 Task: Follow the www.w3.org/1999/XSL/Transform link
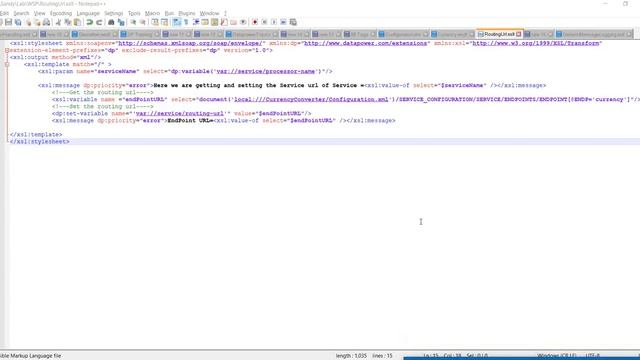pos(536,43)
